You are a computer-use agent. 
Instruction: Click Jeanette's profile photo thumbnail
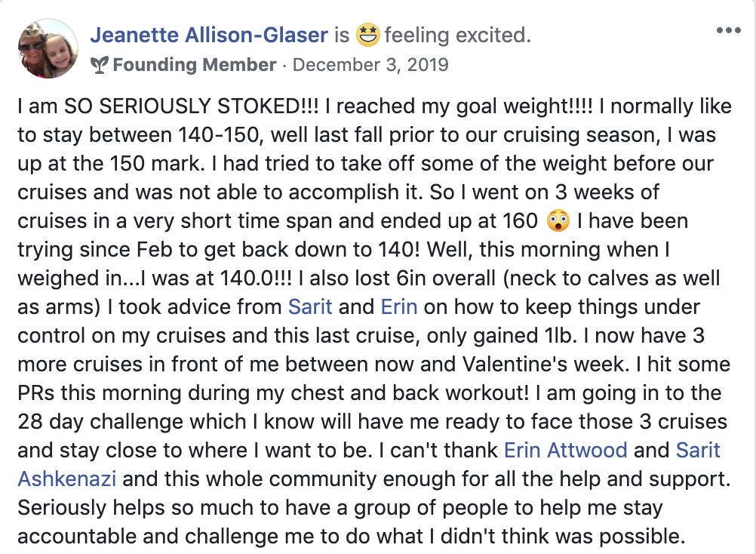point(48,48)
